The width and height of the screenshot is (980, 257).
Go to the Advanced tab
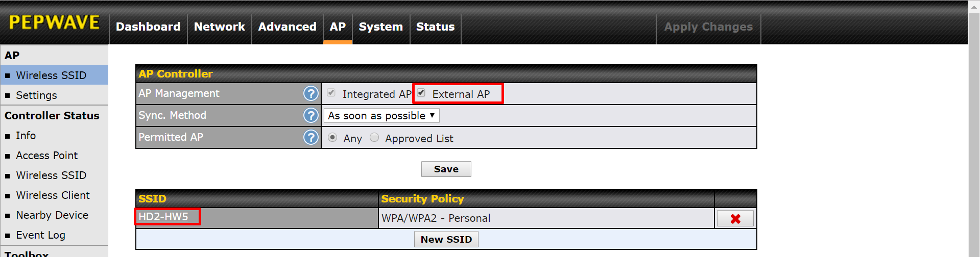point(287,27)
